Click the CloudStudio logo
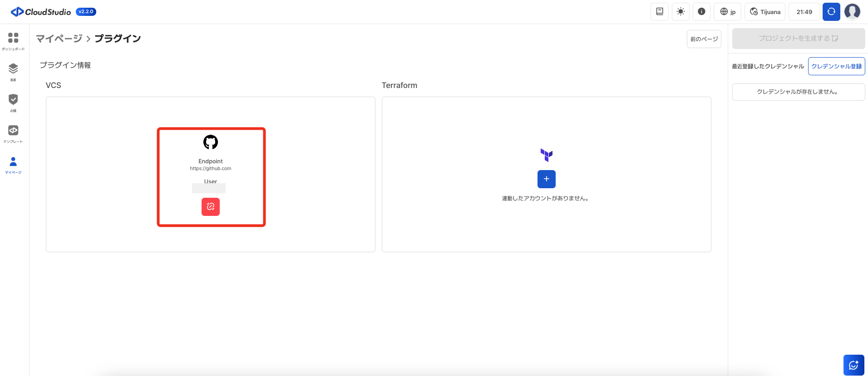The image size is (868, 376). click(42, 12)
